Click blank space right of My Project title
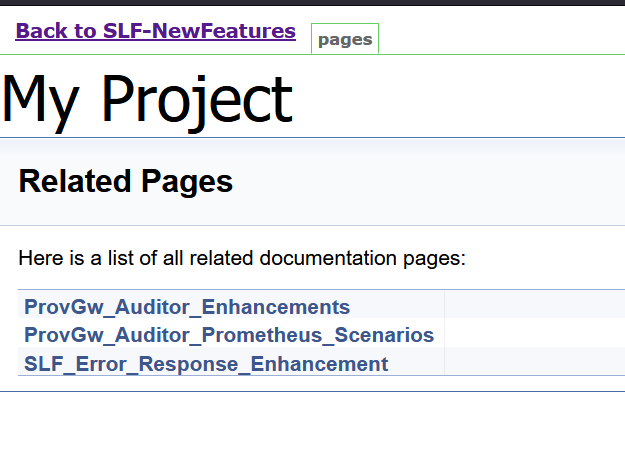 coord(460,99)
